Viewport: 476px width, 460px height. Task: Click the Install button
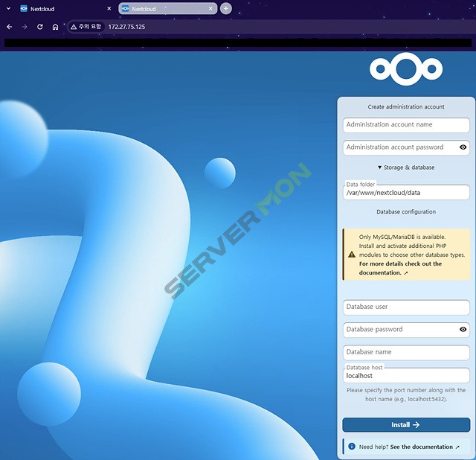[406, 425]
